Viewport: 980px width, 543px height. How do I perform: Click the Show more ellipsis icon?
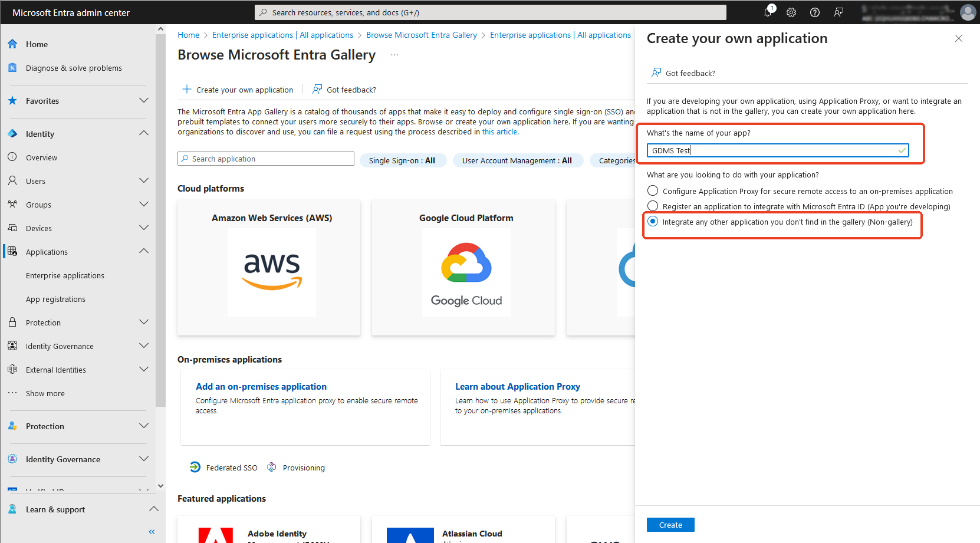click(x=12, y=393)
